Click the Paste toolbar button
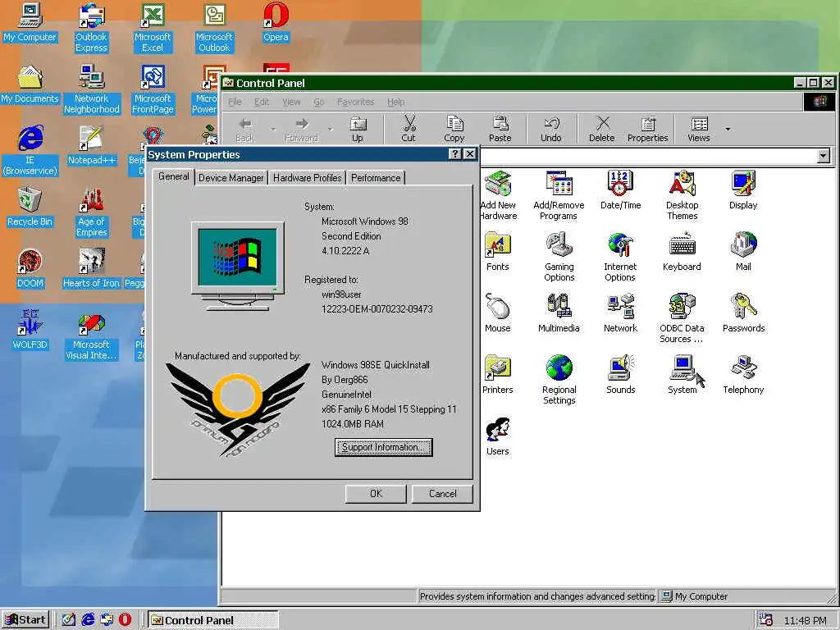 click(500, 129)
